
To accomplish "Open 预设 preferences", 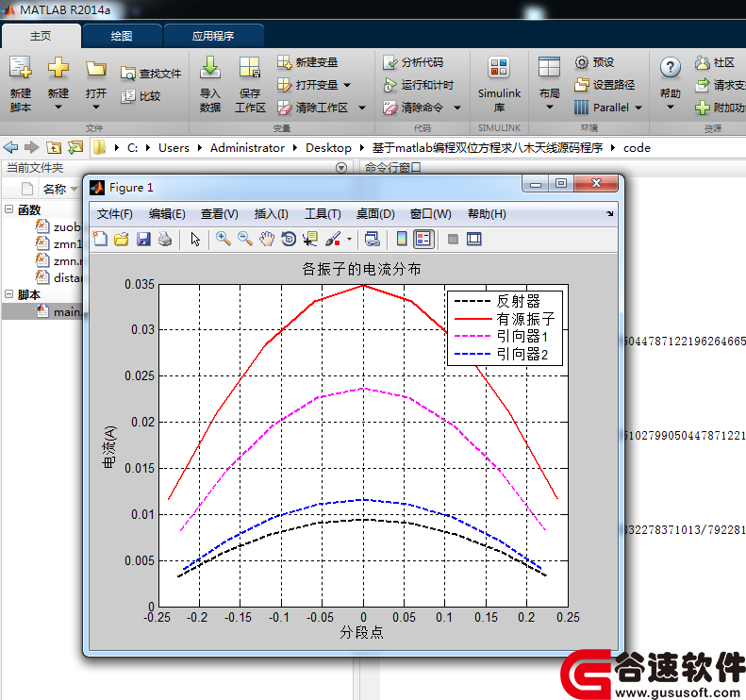I will [x=594, y=62].
